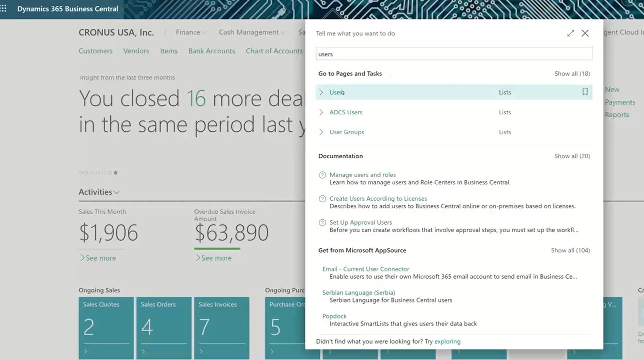Click the bookmark icon next to Users result
This screenshot has width=644, height=360.
click(x=585, y=92)
